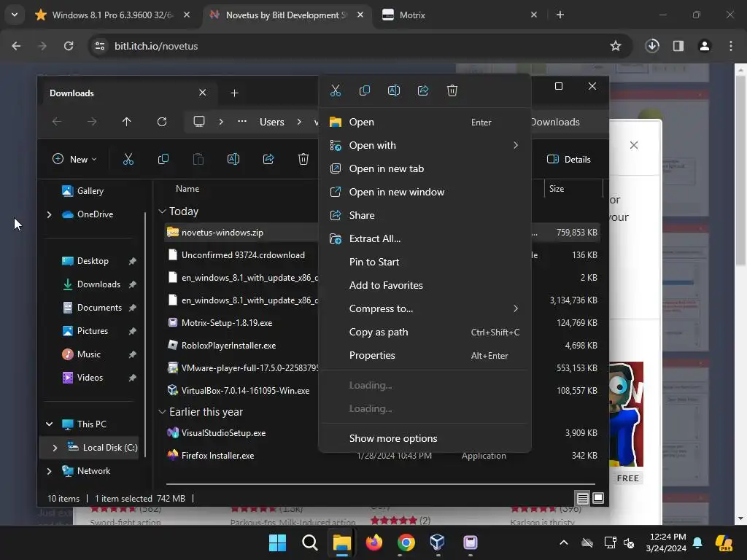Switch to Windows 8.1 Pro Chrome tab
Image resolution: width=747 pixels, height=560 pixels.
(x=113, y=15)
